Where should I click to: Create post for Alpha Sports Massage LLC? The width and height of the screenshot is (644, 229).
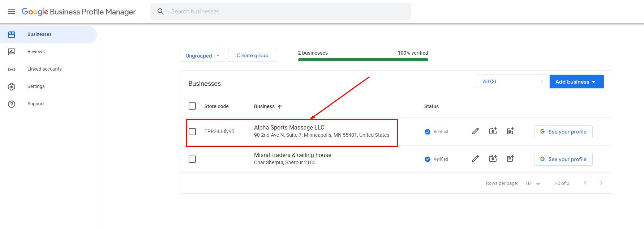[510, 131]
